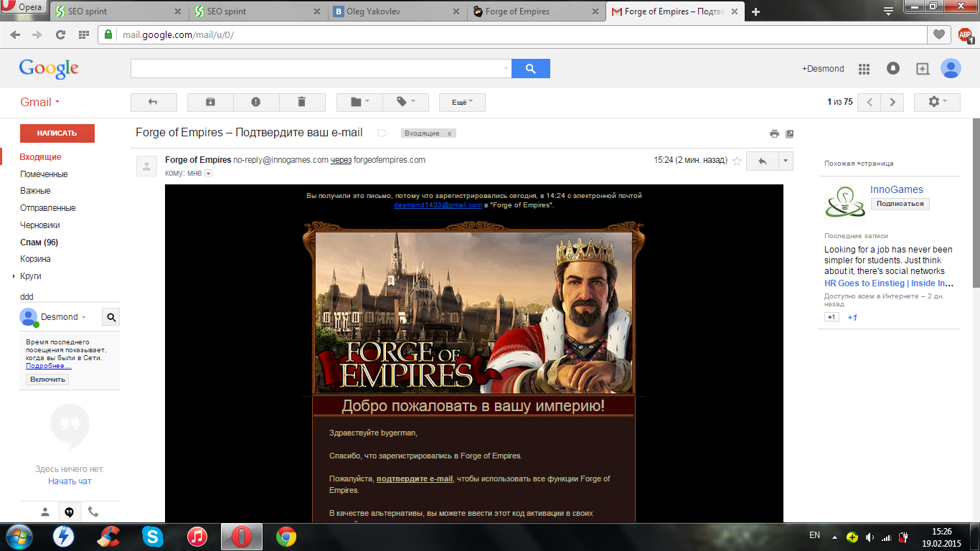Open the email in a new window
The width and height of the screenshot is (980, 551).
click(x=790, y=133)
